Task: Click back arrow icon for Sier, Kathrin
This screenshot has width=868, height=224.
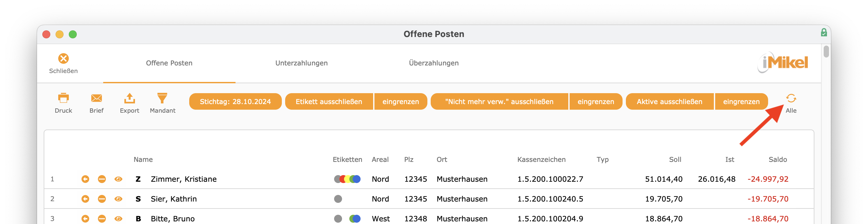Action: coord(85,199)
